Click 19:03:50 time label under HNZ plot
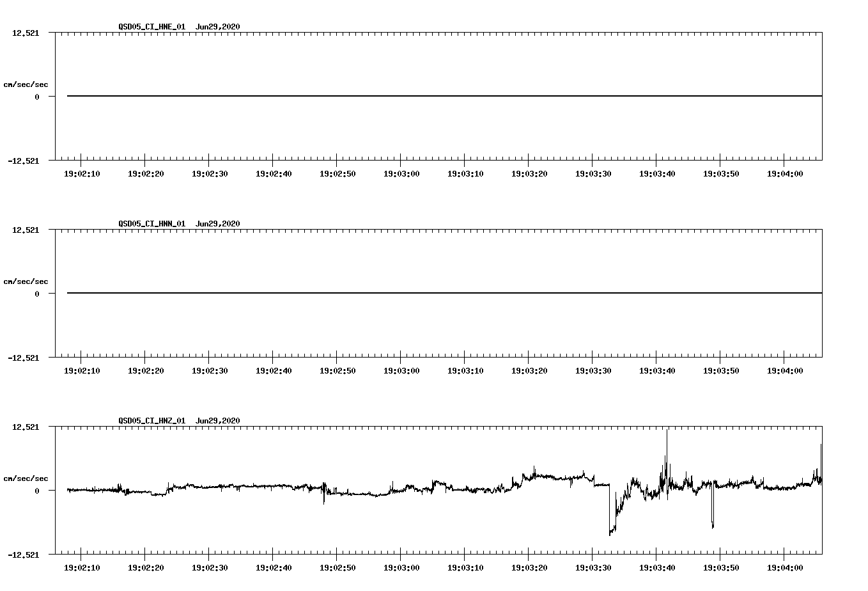 point(721,568)
